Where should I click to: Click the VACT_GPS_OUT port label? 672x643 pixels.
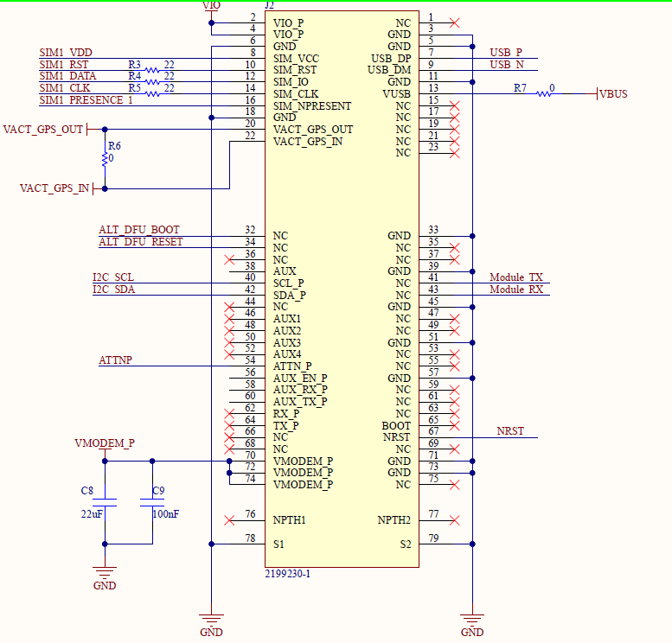[43, 130]
